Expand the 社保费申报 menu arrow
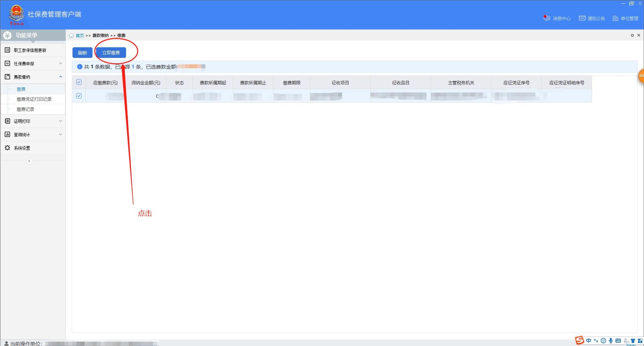The width and height of the screenshot is (644, 346). (x=61, y=63)
